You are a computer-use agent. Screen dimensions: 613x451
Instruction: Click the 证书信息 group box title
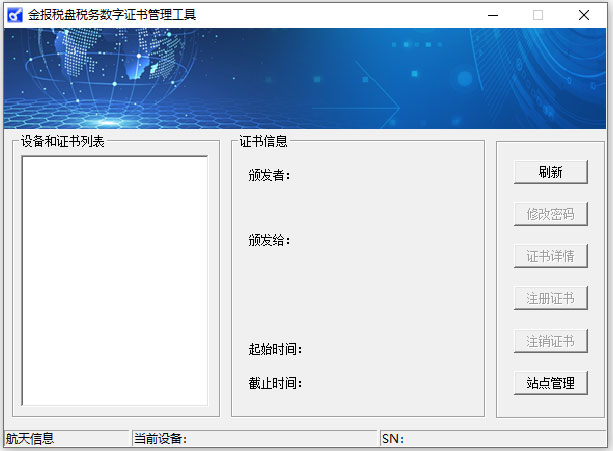point(263,141)
